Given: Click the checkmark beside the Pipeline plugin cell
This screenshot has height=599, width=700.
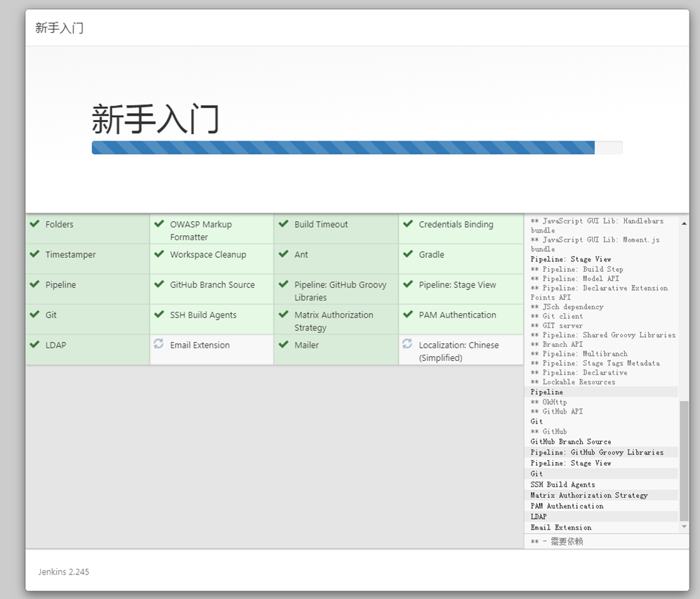Looking at the screenshot, I should coord(34,284).
